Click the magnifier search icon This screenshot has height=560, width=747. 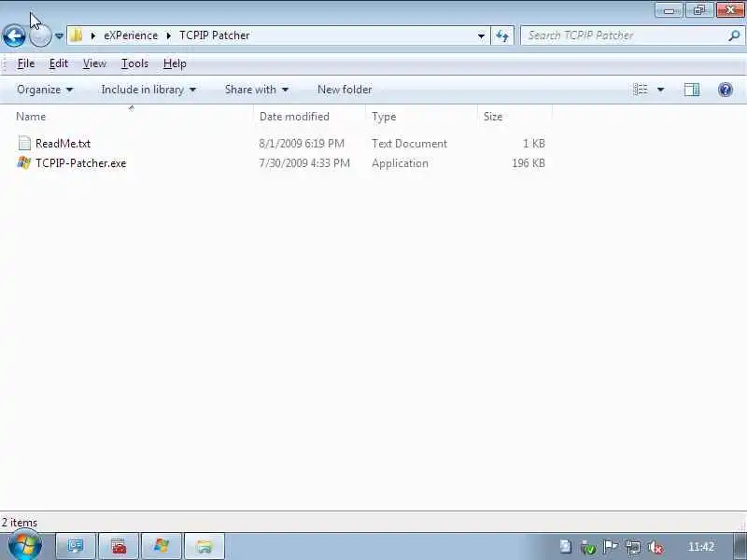coord(734,35)
